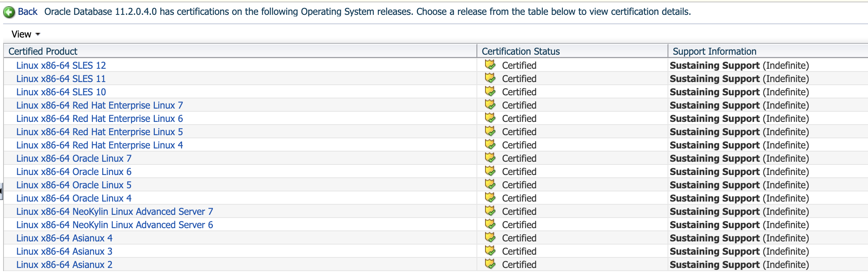Open Linux x86-64 Red Hat Enterprise Linux 4
Viewport: 868px width, 275px height.
[99, 145]
